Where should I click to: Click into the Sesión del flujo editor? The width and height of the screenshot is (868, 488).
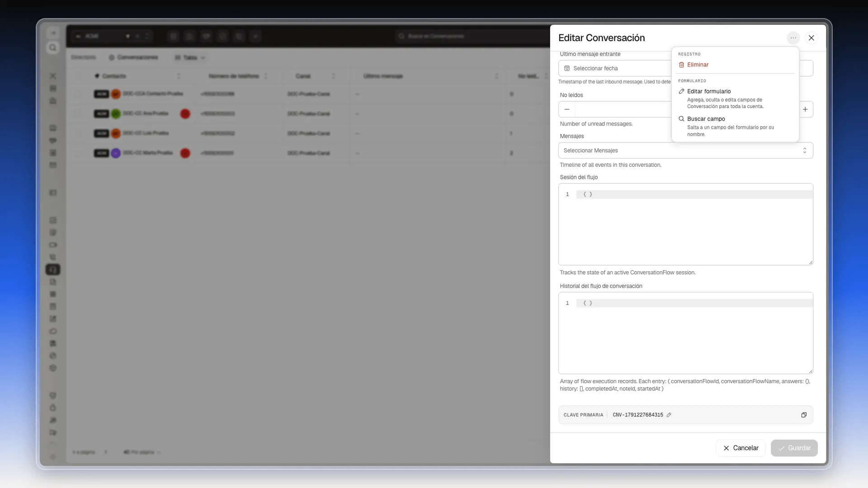(685, 224)
